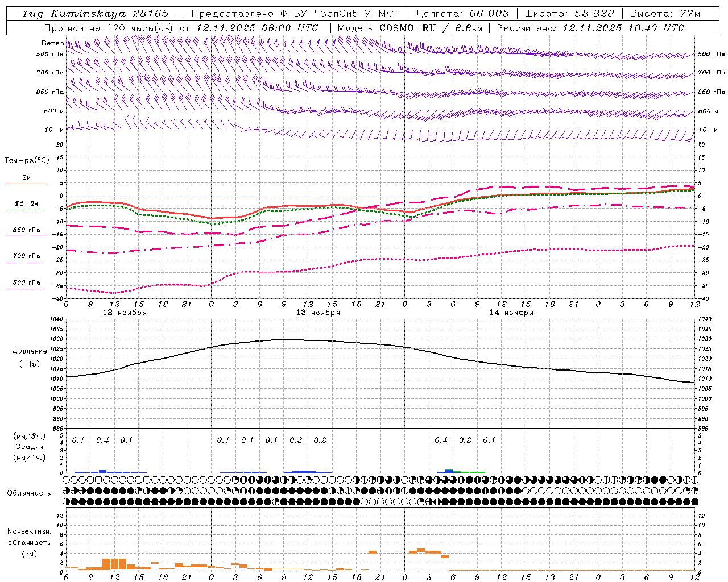Click the 'Высота: 77м' elevation text
Image resolution: width=728 pixels, height=582 pixels.
point(665,14)
